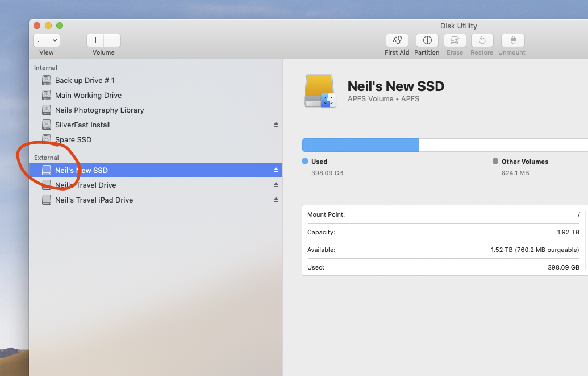Click the large Neil's New SSD drive icon
This screenshot has height=376, width=588.
tap(319, 91)
